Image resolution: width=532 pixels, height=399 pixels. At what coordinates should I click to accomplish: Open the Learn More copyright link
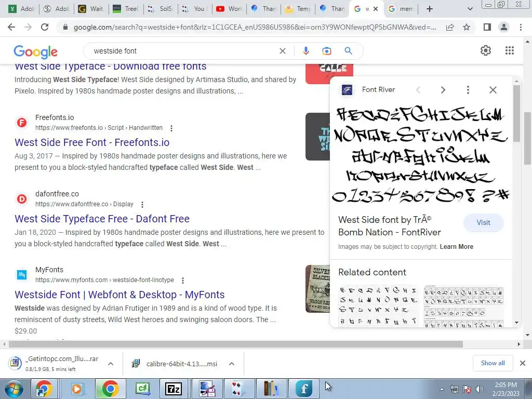(x=456, y=247)
